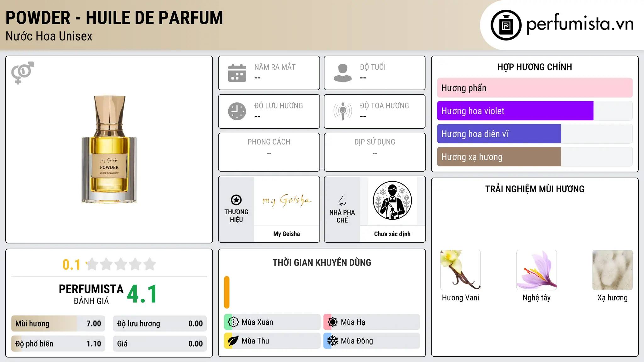Select the spring flower icon for Mùa Xuân
This screenshot has width=644, height=362.
point(233,322)
